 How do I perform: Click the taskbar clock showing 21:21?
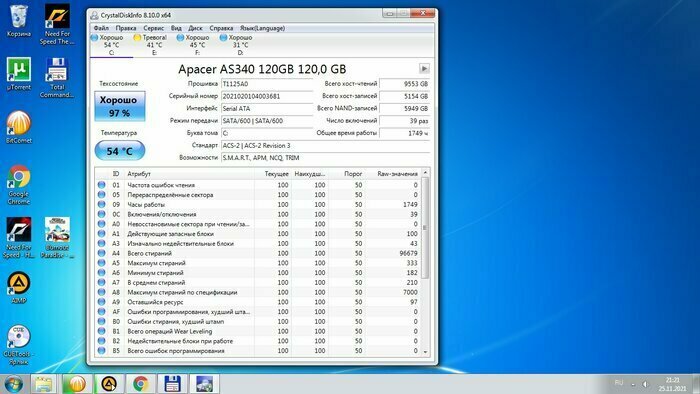point(672,384)
